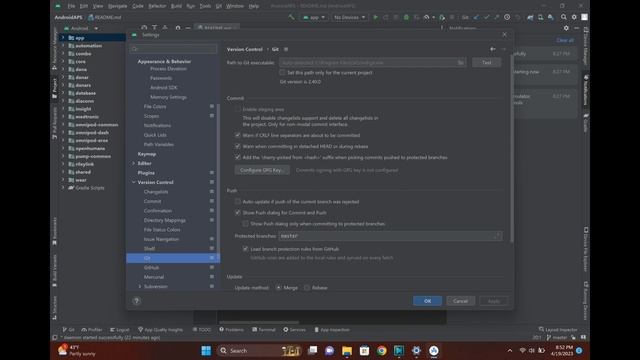Open Search Everywhere magnifier icon
The image size is (640, 360).
pos(564,17)
